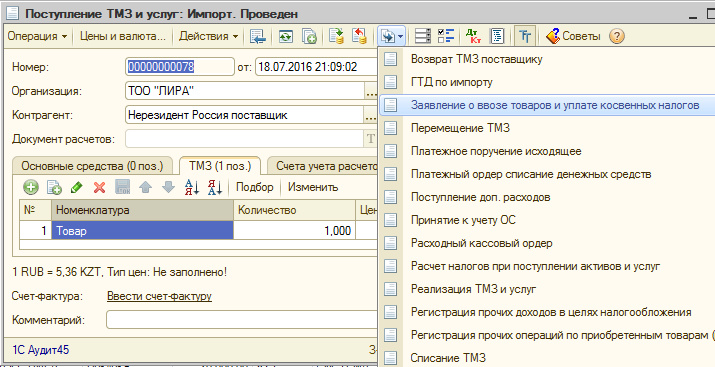Click the document structure list icon

[422, 36]
